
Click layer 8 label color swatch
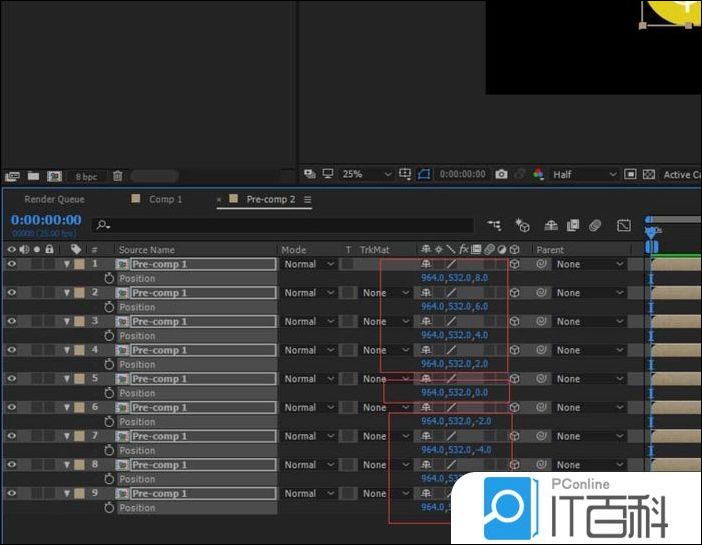tap(79, 465)
